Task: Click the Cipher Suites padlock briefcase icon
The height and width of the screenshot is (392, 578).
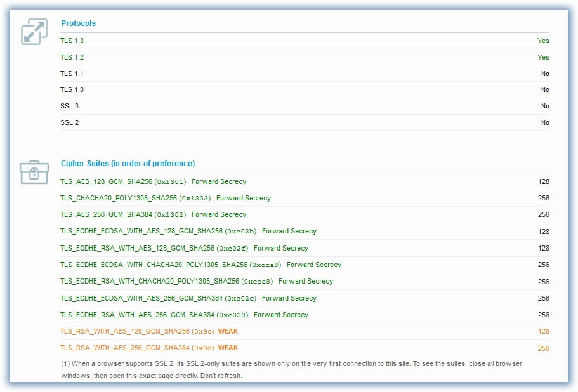Action: click(x=34, y=172)
